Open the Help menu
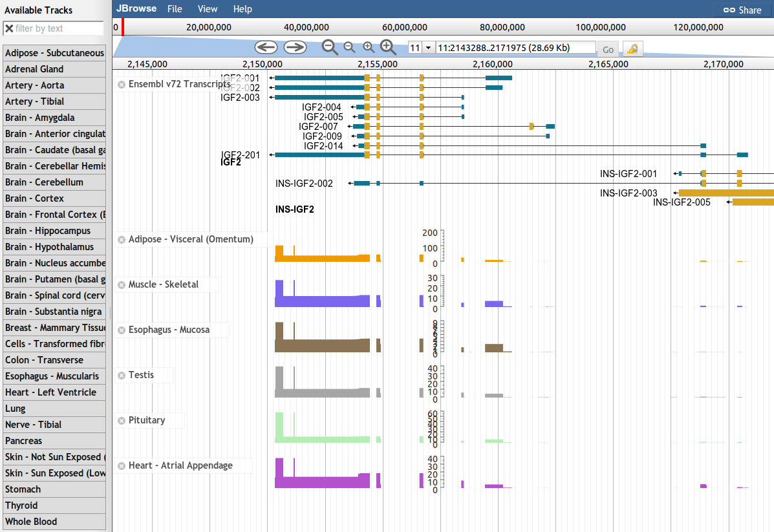 tap(242, 9)
